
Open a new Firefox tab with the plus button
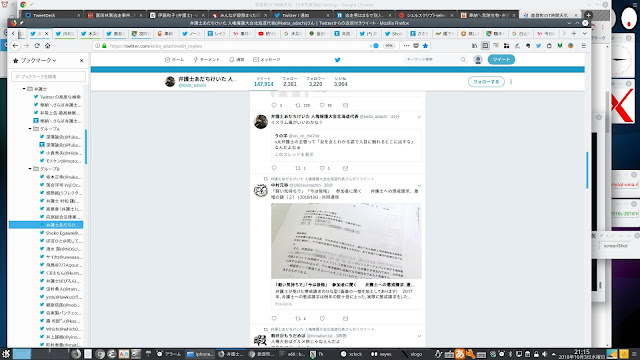[574, 33]
